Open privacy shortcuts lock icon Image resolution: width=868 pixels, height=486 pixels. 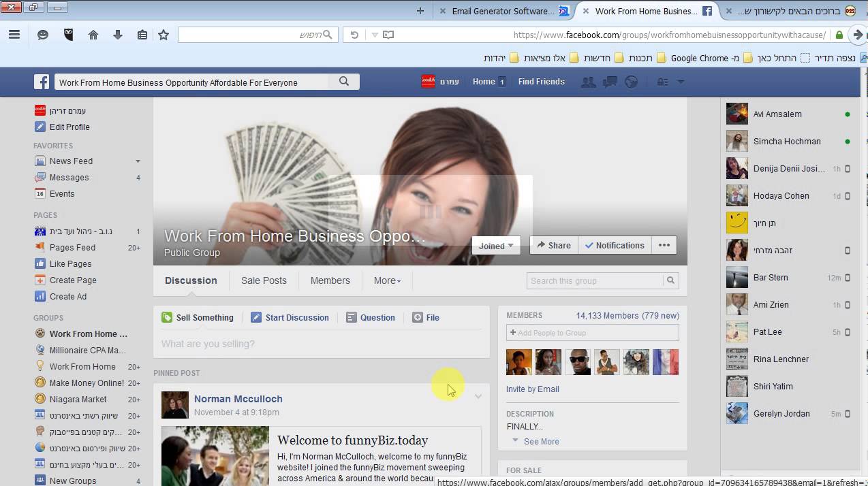(x=662, y=82)
